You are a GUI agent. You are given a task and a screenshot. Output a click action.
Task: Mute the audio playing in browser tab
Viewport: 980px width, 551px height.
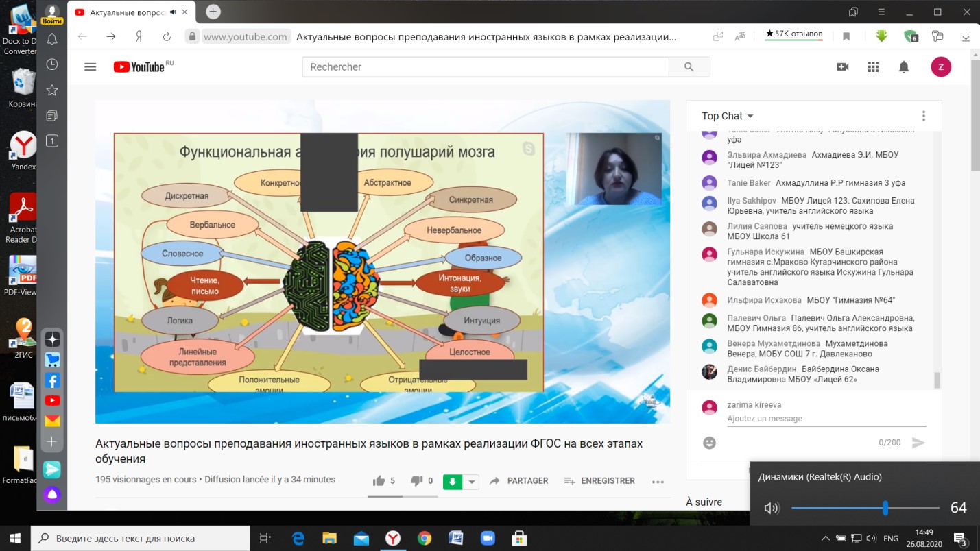[173, 12]
